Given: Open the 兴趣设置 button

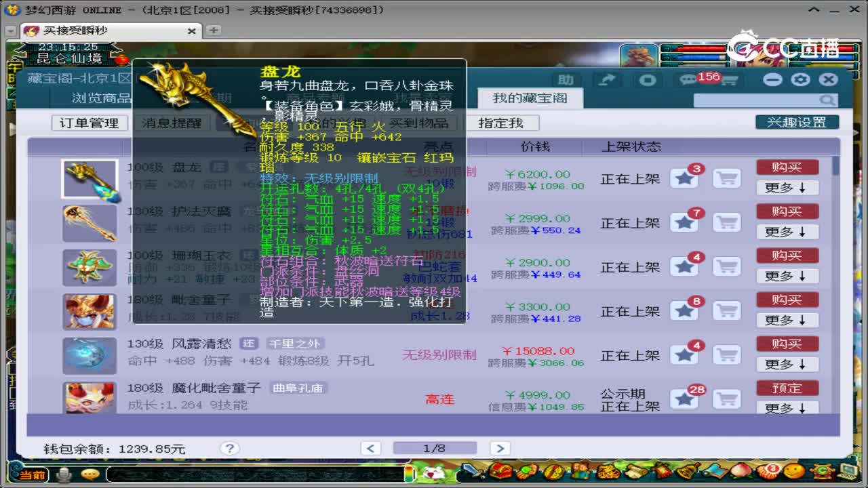Looking at the screenshot, I should pos(797,122).
